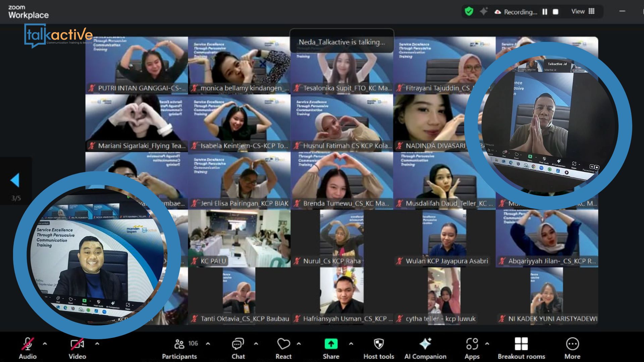Expand audio settings arrow next to Audio

pos(45,344)
